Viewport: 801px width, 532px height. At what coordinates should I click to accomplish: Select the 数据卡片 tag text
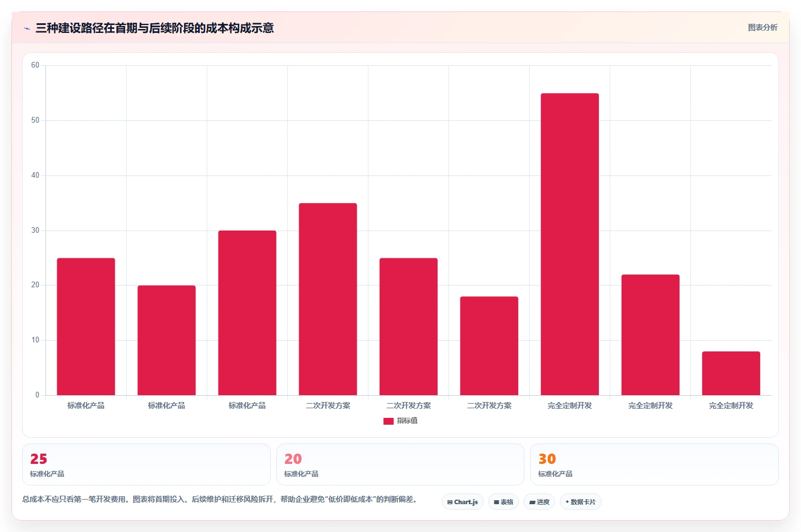tap(583, 502)
